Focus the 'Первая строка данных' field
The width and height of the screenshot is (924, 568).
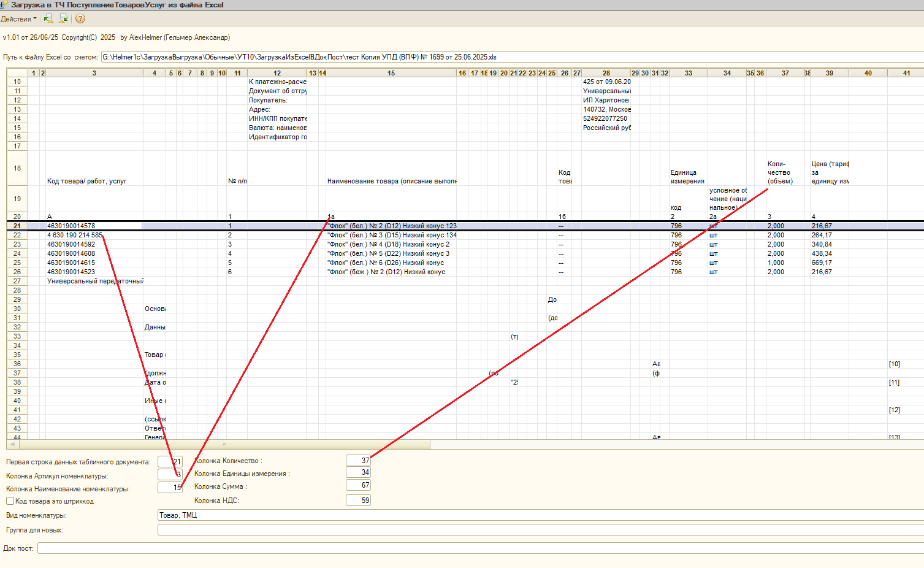pos(170,462)
